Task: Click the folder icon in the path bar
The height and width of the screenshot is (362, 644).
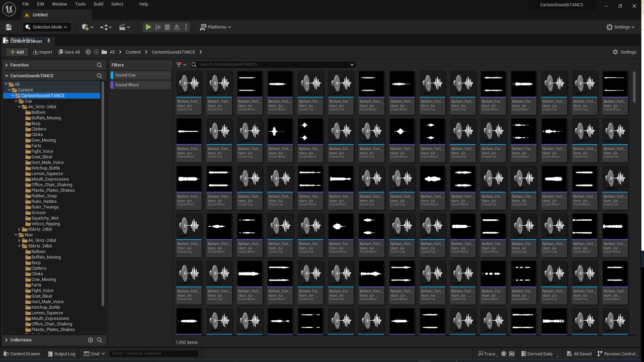Action: click(104, 52)
